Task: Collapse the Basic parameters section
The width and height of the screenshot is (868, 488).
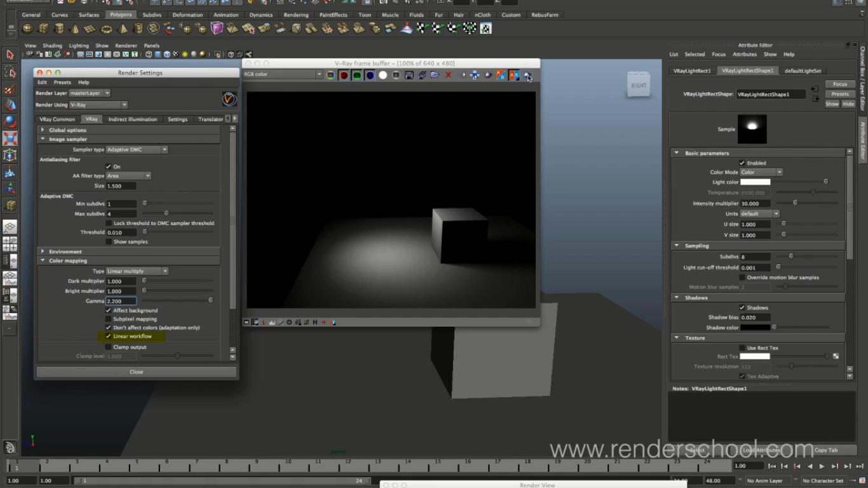Action: 677,153
